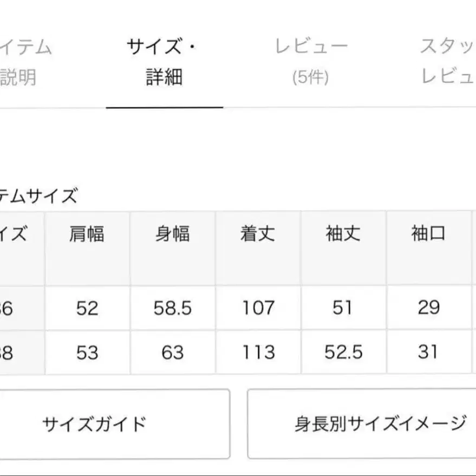
Task: Click the 着丈 length column header
Action: [x=258, y=234]
